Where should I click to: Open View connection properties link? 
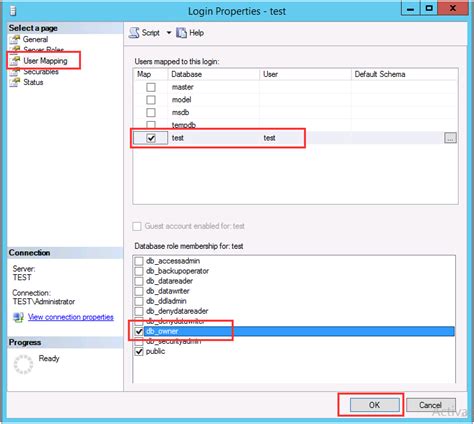[x=71, y=317]
